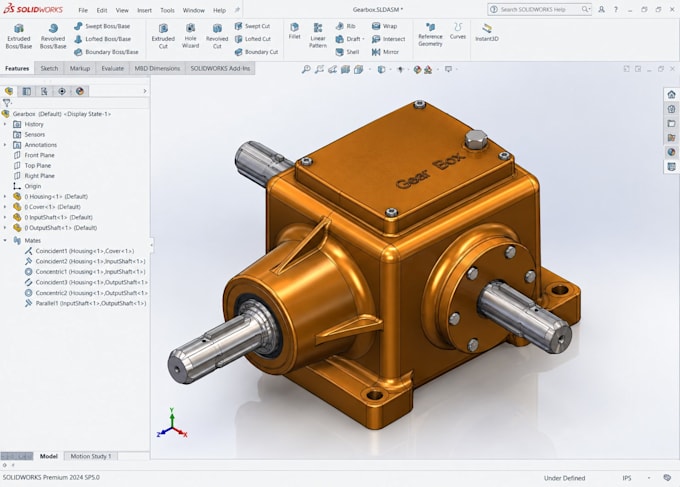Activate the Mirror feature icon
Screen dimensions: 680x487
coord(385,52)
